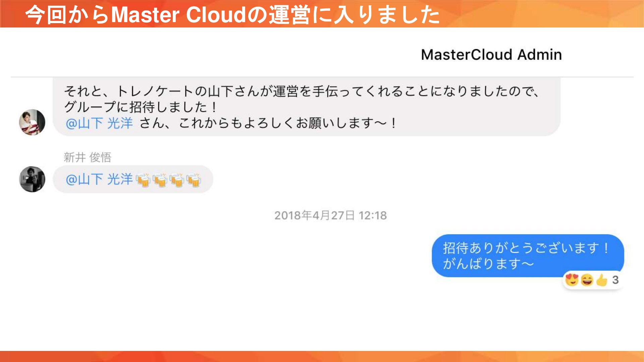Click the @山下 光洋 mention in the beer message
The width and height of the screenshot is (644, 362).
point(99,180)
